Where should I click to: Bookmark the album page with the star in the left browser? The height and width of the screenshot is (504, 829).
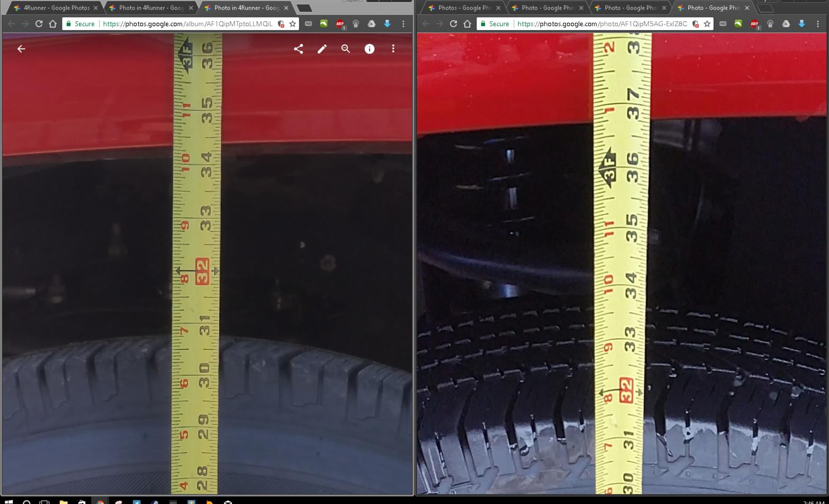292,24
